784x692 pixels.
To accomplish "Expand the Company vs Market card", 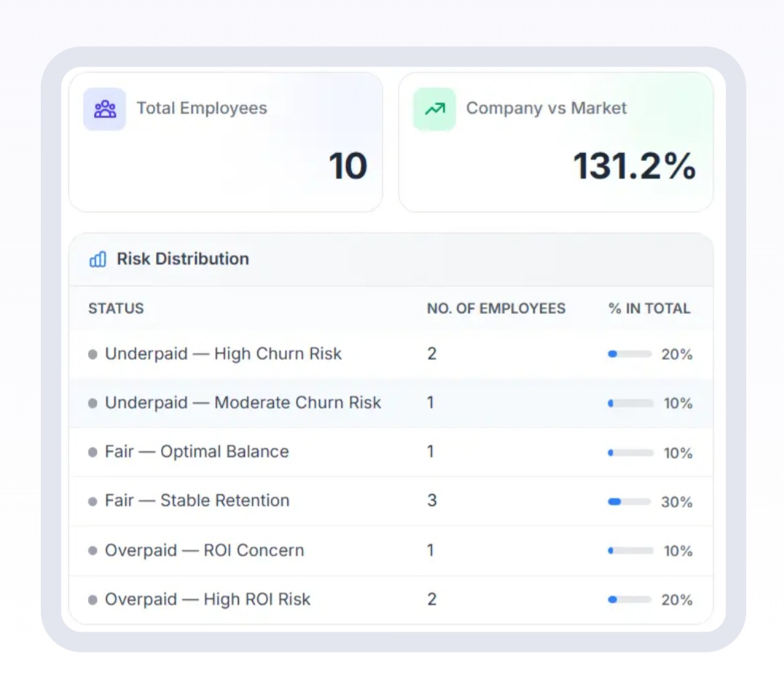I will (x=556, y=141).
